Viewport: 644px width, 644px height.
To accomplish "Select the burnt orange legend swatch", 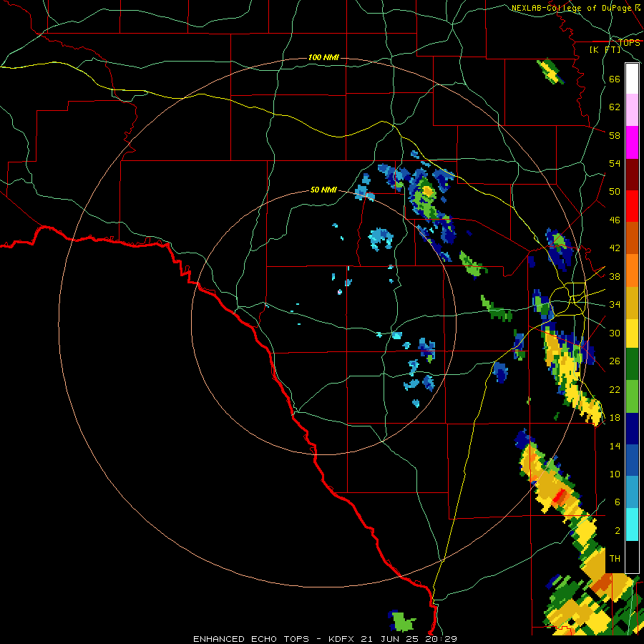I will pos(632,238).
